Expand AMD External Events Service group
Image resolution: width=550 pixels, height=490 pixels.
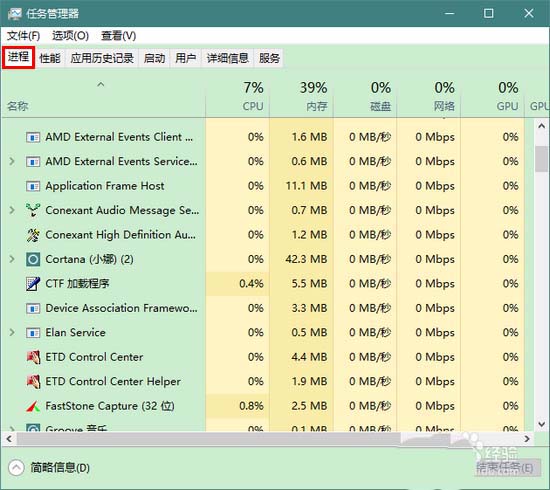click(x=12, y=161)
